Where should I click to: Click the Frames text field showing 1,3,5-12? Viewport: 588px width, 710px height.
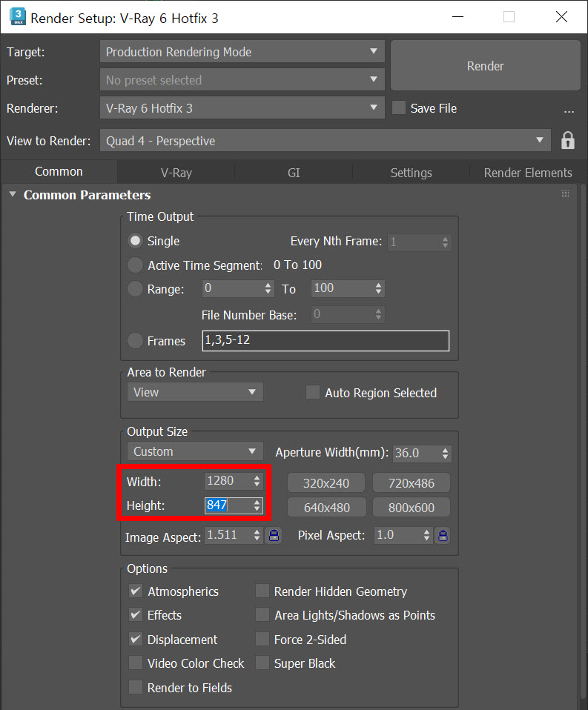click(326, 340)
